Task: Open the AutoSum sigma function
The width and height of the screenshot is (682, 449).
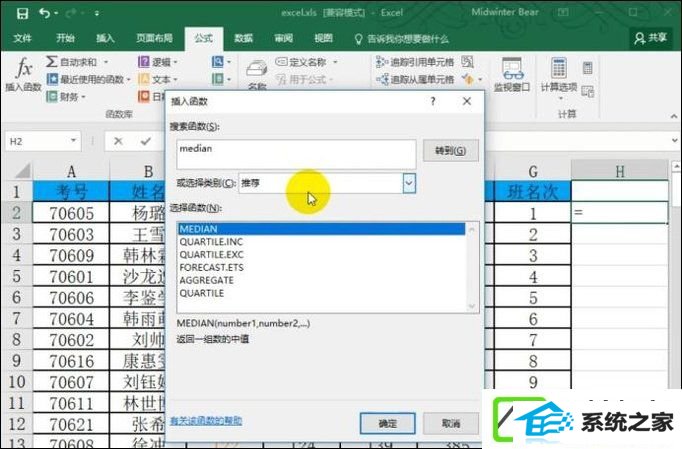Action: 71,62
